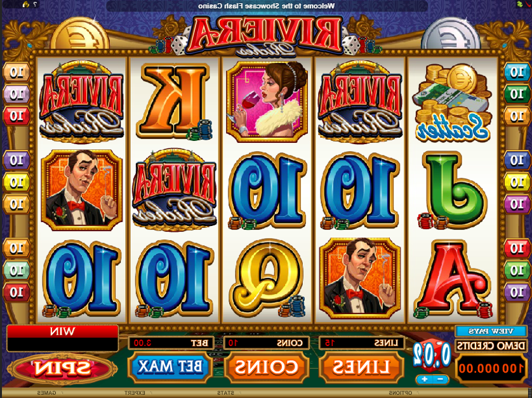
Task: Click the orange COINS button
Action: tap(267, 366)
